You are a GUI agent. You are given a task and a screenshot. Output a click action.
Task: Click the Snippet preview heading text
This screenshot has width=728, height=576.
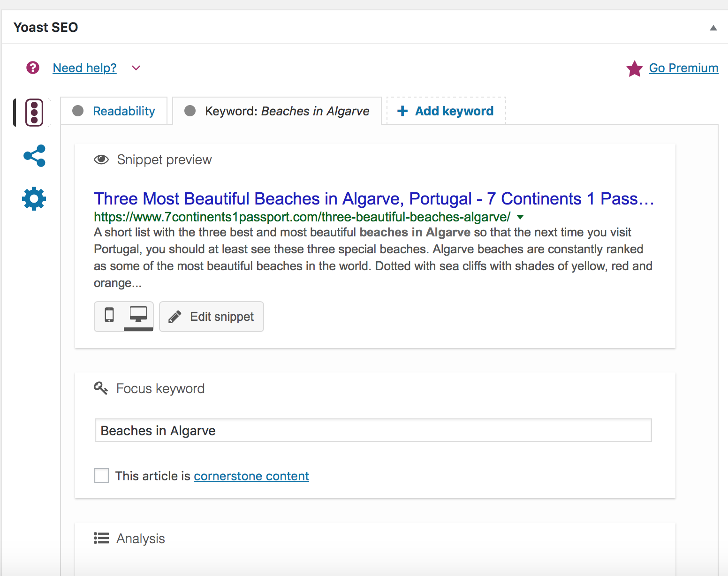coord(165,160)
